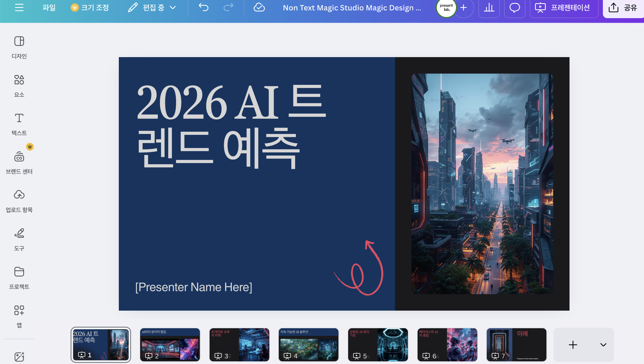Open the comments speech bubble
This screenshot has height=364, width=644.
(515, 7)
